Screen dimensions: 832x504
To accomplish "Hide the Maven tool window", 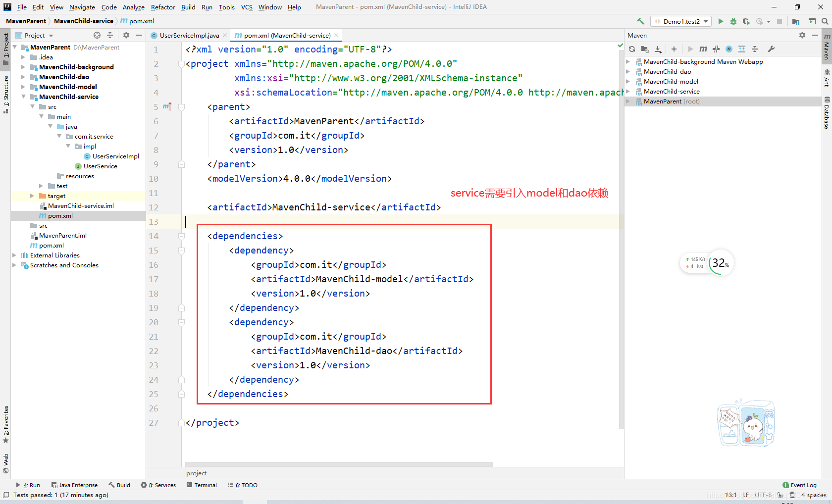I will tap(815, 35).
